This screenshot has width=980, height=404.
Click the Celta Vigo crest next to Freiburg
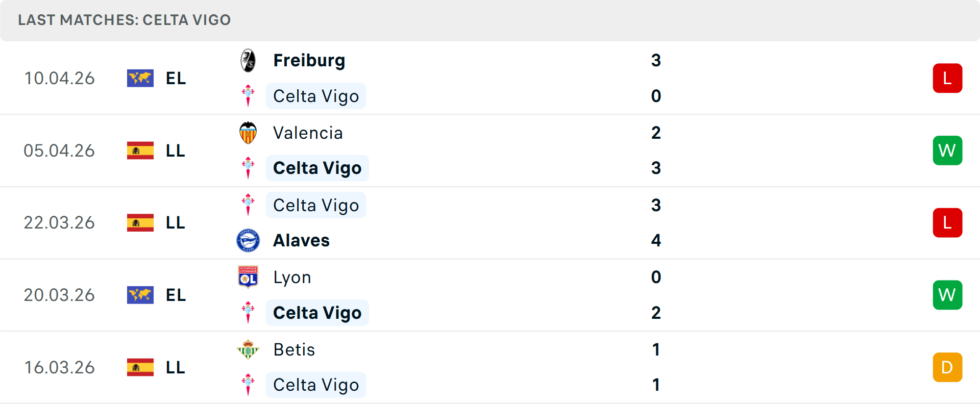[249, 96]
